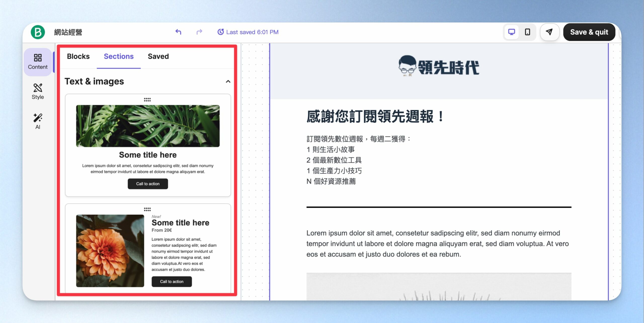The image size is (644, 323).
Task: Select the monstera leaf section thumbnail
Action: coord(148,126)
